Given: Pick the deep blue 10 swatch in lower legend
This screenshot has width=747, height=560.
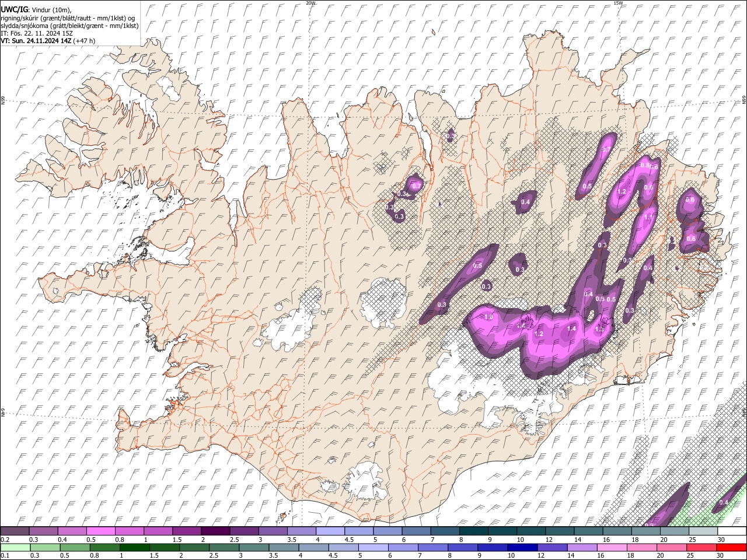Looking at the screenshot, I should pos(522,547).
